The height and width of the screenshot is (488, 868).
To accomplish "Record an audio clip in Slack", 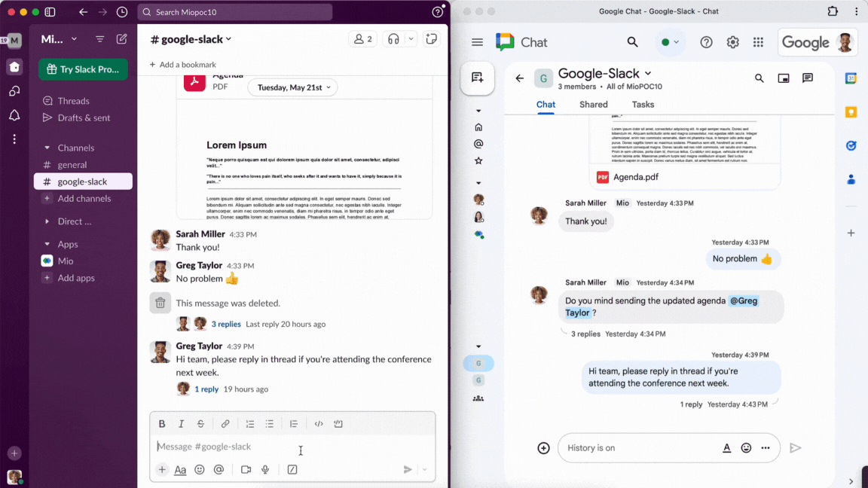I will pyautogui.click(x=265, y=470).
